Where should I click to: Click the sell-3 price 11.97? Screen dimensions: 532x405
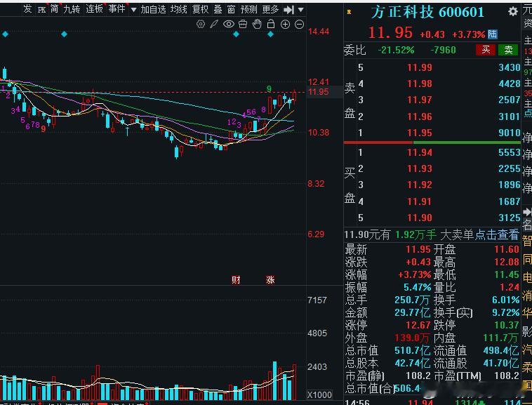[420, 100]
